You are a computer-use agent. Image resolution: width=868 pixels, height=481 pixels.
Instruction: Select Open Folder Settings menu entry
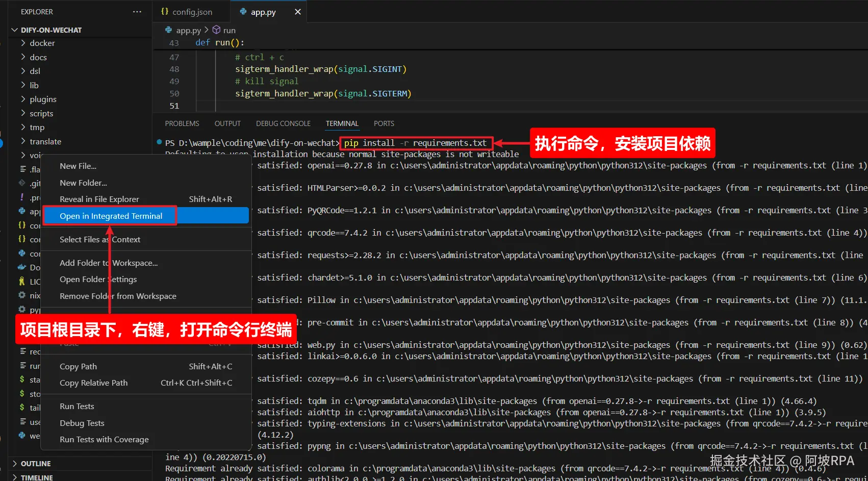click(x=146, y=279)
